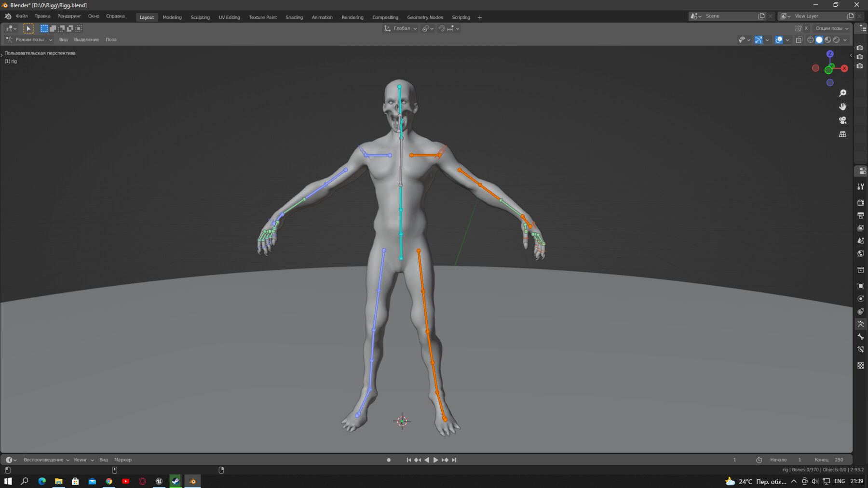
Task: Switch to the Animation workspace tab
Action: pyautogui.click(x=322, y=17)
